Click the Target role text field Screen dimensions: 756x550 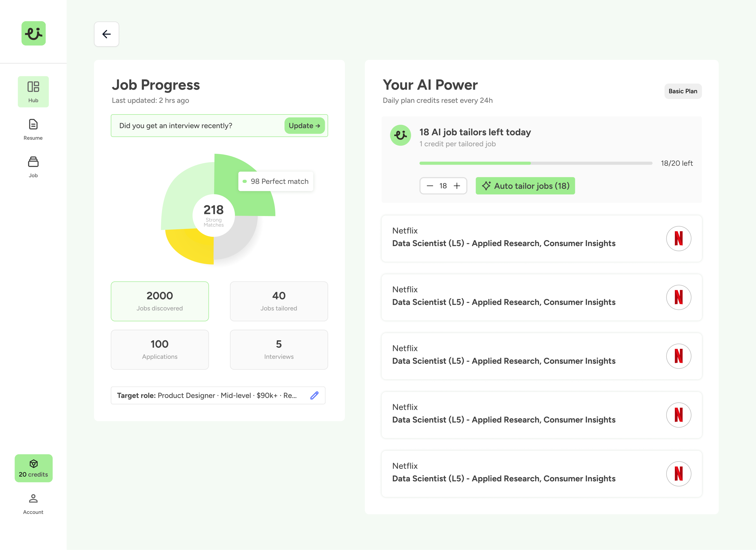point(218,395)
